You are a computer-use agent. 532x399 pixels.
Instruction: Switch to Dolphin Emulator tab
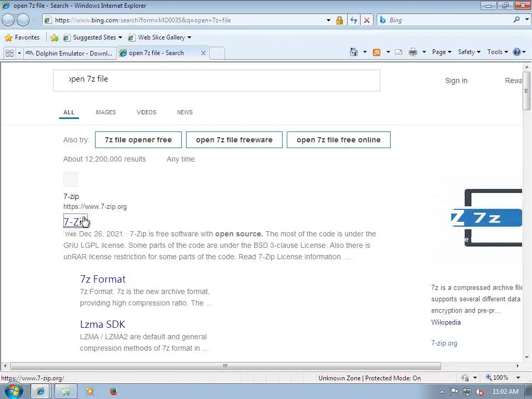70,54
